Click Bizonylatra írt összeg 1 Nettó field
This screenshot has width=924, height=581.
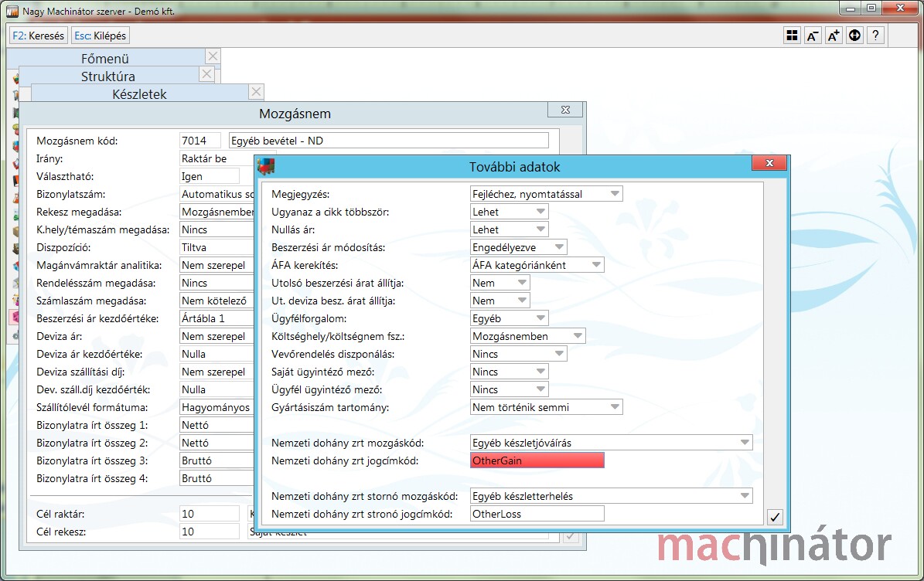(217, 425)
